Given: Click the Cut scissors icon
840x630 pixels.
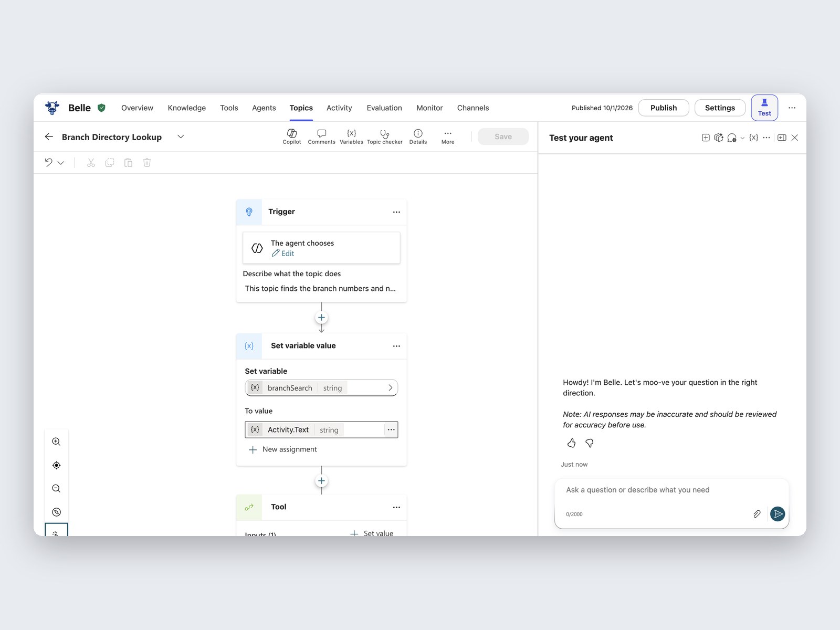Looking at the screenshot, I should point(91,163).
